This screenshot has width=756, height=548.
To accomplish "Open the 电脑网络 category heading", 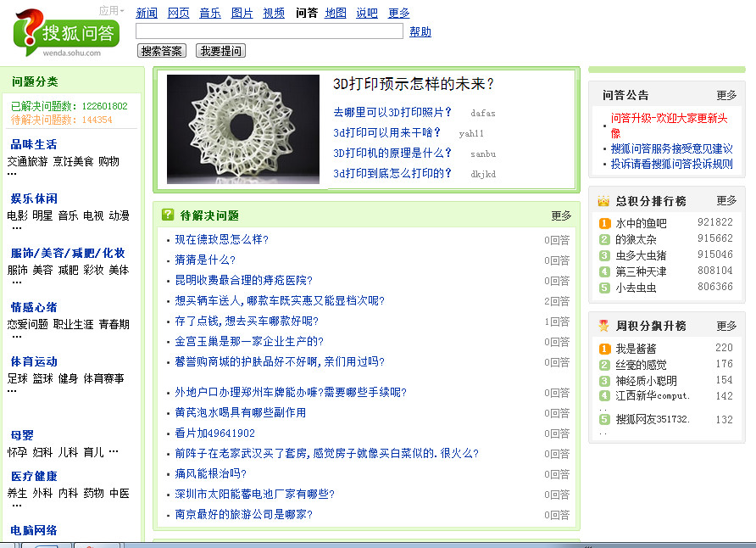I will 34,530.
